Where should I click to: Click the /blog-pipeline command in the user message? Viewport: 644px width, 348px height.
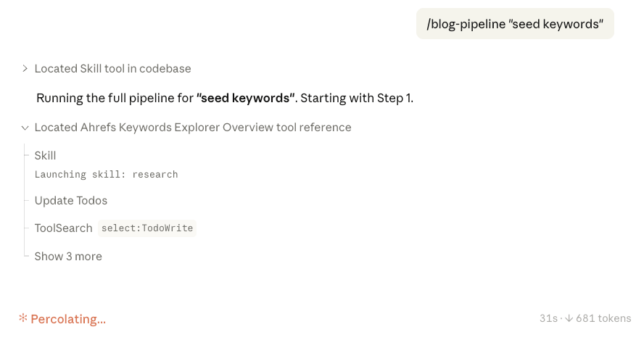click(466, 24)
